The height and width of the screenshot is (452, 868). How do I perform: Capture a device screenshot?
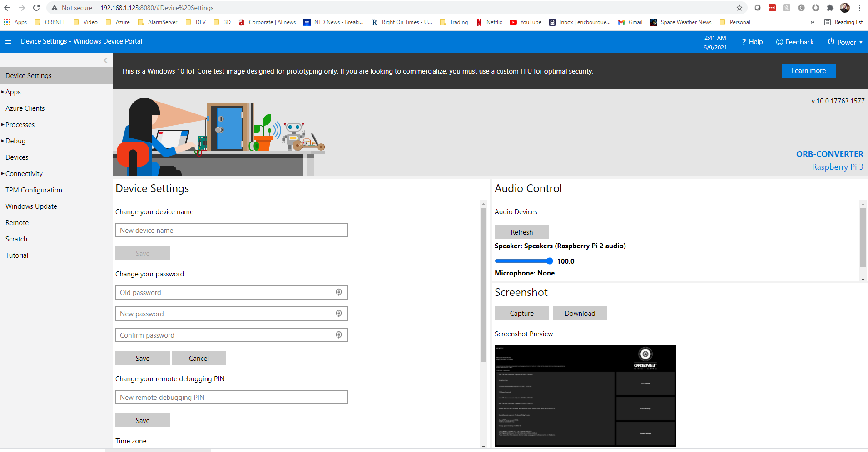pos(521,313)
